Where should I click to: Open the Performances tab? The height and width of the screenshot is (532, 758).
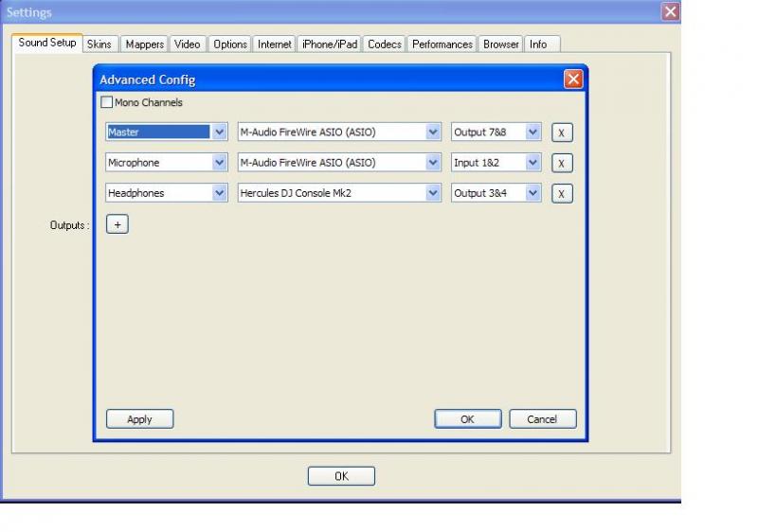tap(442, 44)
